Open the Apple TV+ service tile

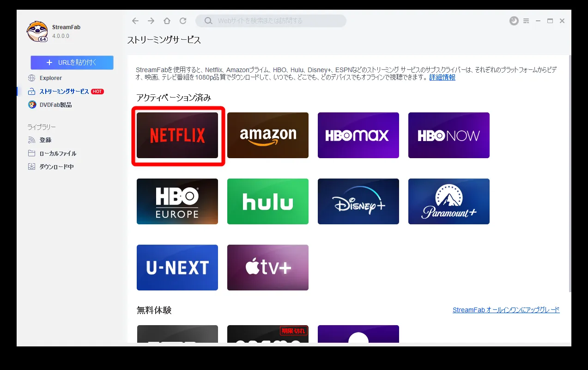268,267
